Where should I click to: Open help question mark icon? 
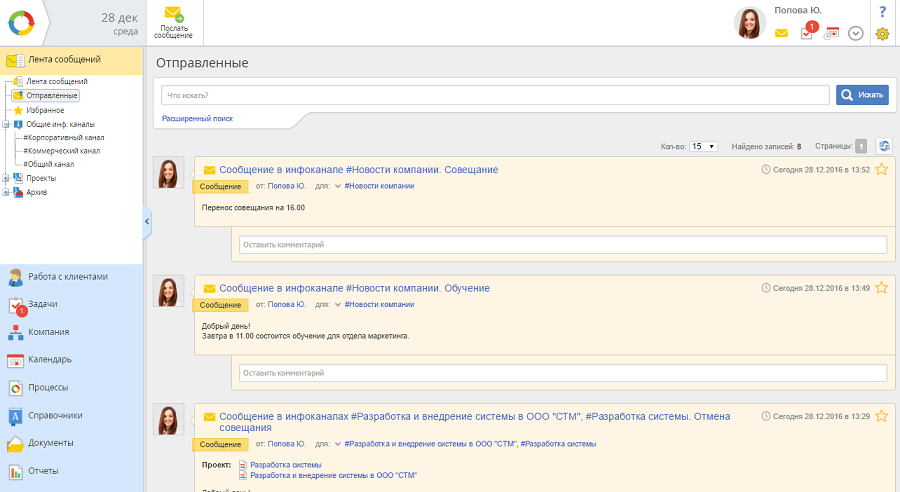pos(882,11)
